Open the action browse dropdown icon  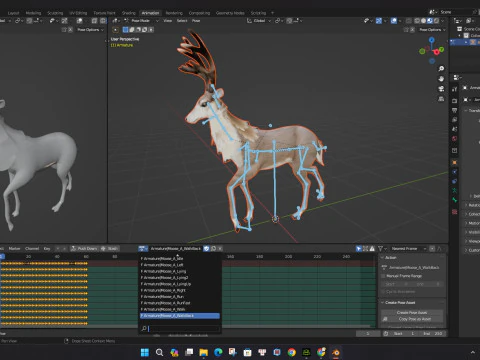click(x=143, y=249)
